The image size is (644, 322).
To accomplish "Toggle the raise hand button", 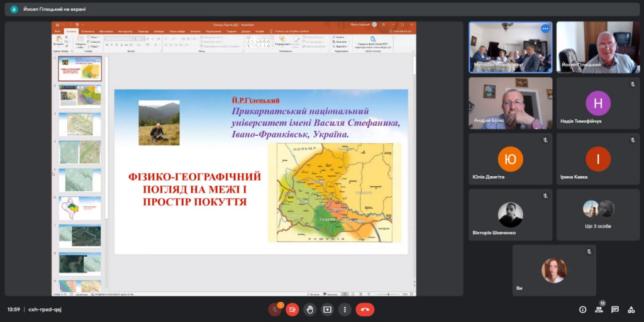I will [x=309, y=309].
